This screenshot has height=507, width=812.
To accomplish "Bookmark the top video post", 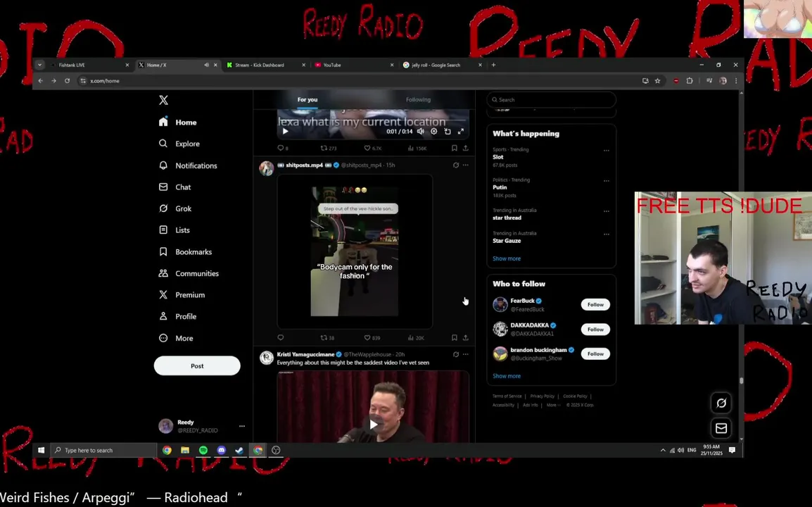I will 454,149.
